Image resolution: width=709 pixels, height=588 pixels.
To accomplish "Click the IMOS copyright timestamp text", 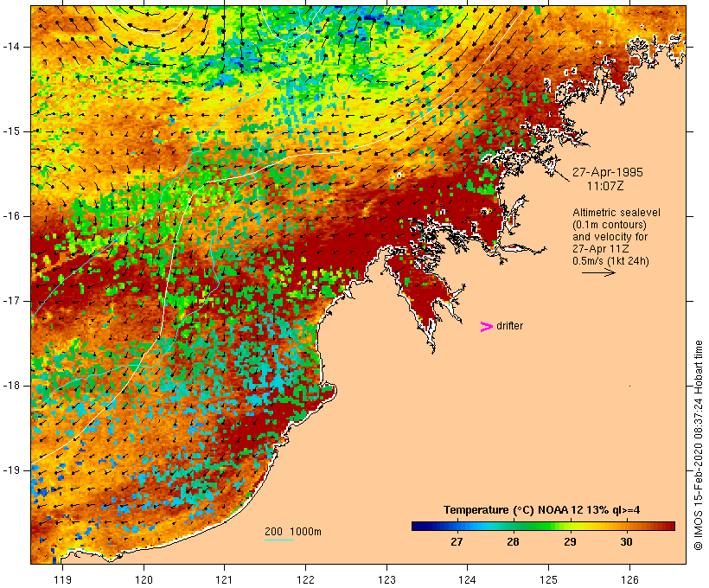I will [698, 445].
